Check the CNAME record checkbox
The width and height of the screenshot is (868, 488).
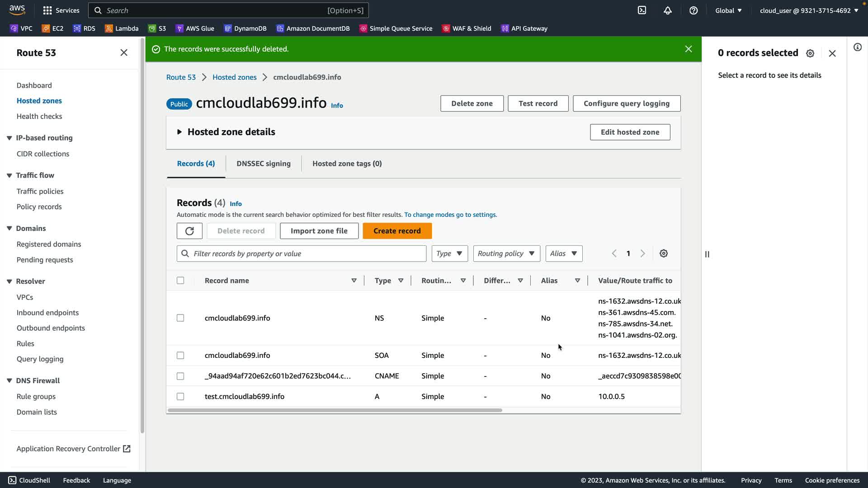tap(180, 376)
